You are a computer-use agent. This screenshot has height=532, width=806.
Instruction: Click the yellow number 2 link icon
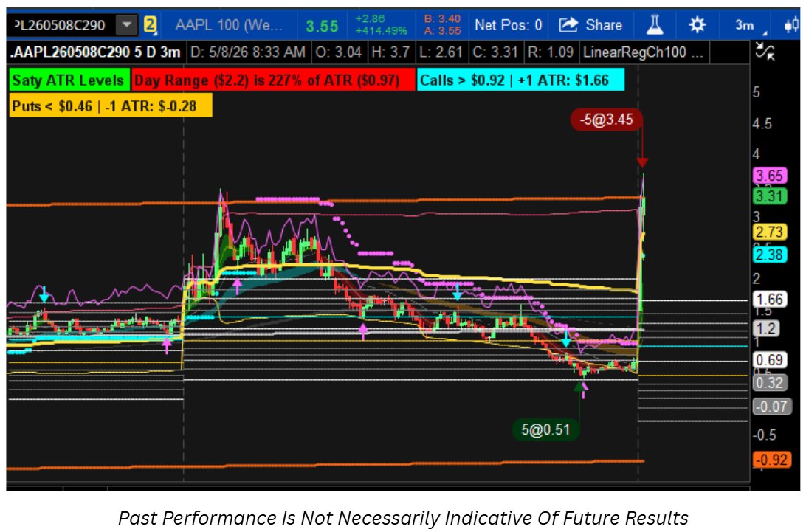point(150,24)
